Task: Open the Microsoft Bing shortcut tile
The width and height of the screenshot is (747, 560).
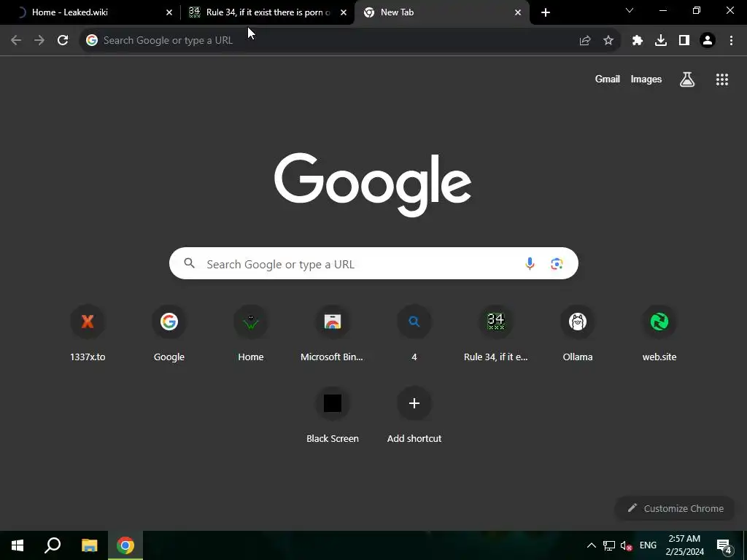Action: 333,334
